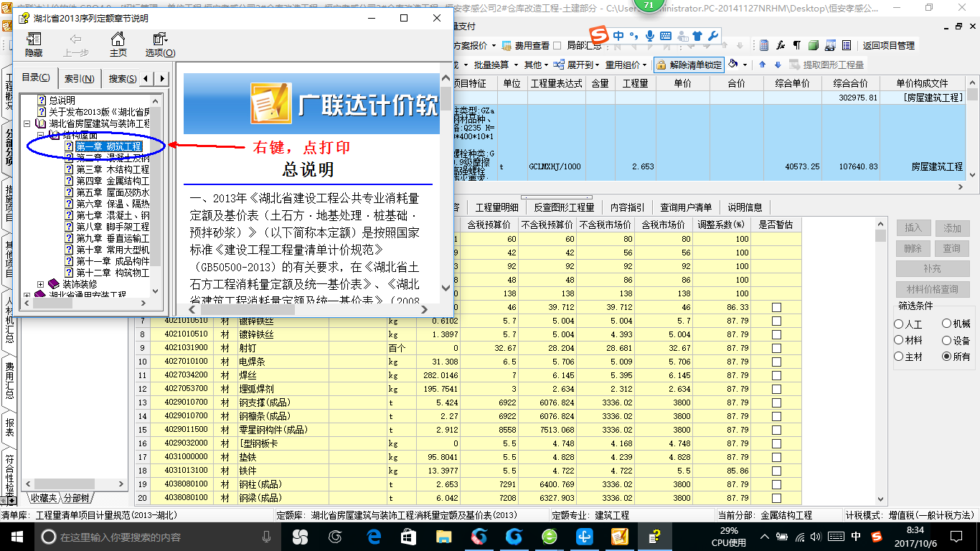
Task: Check 是否暂估 box for row 20 钢梁(成品)
Action: coord(776,498)
